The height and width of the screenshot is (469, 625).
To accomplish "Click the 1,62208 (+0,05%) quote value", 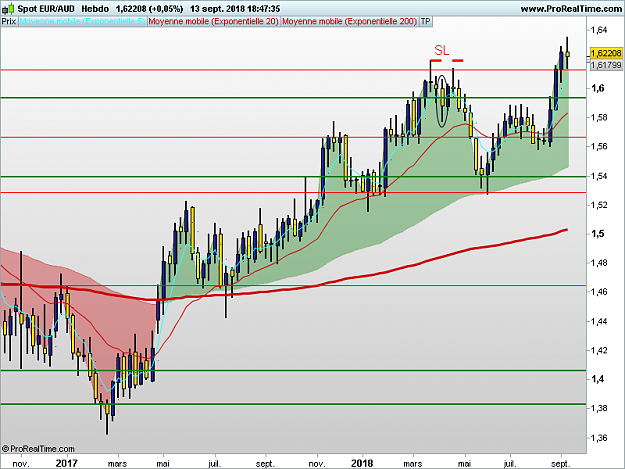I will [x=149, y=8].
